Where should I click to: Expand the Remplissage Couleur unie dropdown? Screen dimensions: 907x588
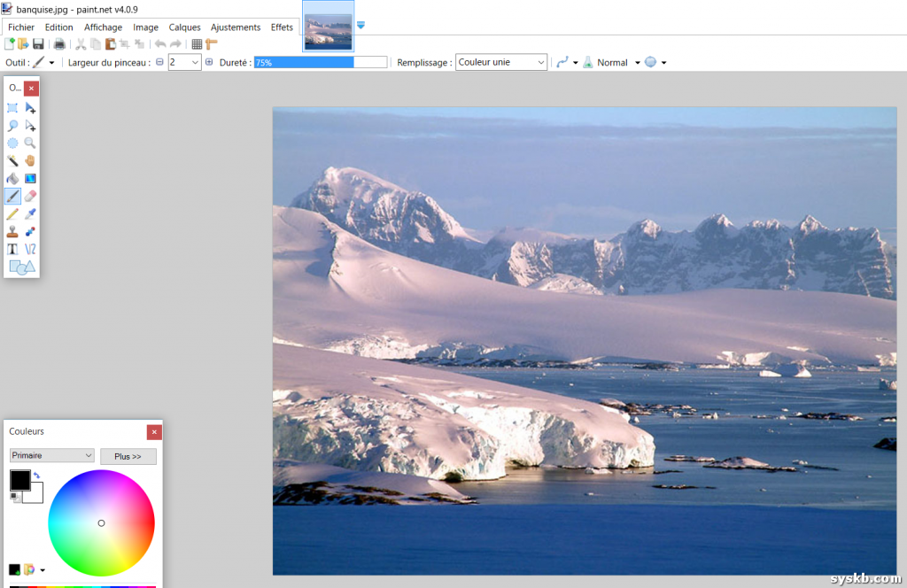[501, 62]
